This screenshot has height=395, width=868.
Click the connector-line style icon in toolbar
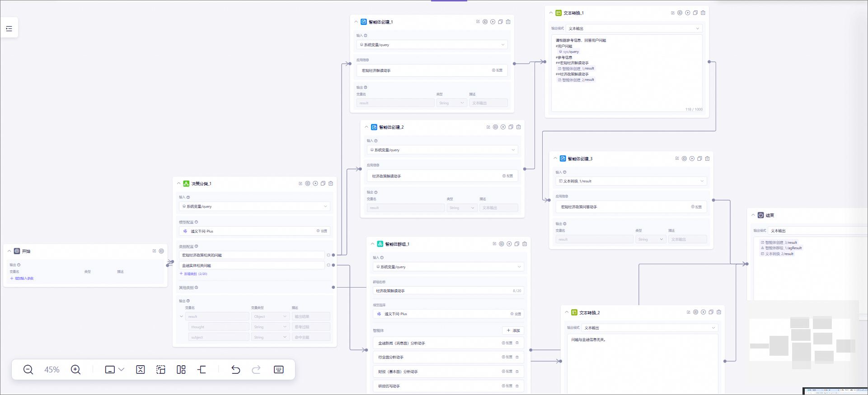tap(202, 370)
